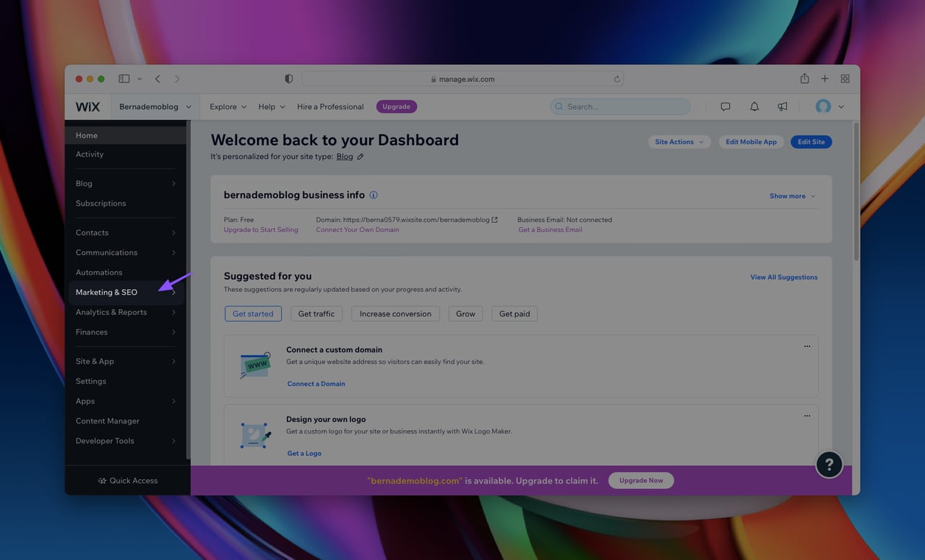
Task: Open the profile dropdown arrow
Action: pos(841,106)
